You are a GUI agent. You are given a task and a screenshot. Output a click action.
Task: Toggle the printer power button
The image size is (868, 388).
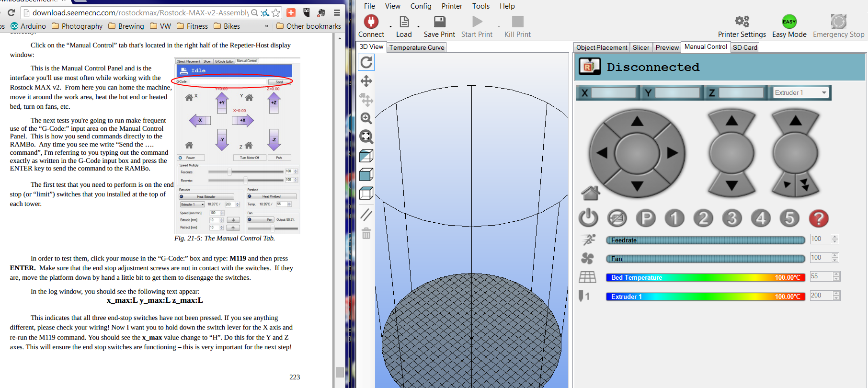[588, 218]
